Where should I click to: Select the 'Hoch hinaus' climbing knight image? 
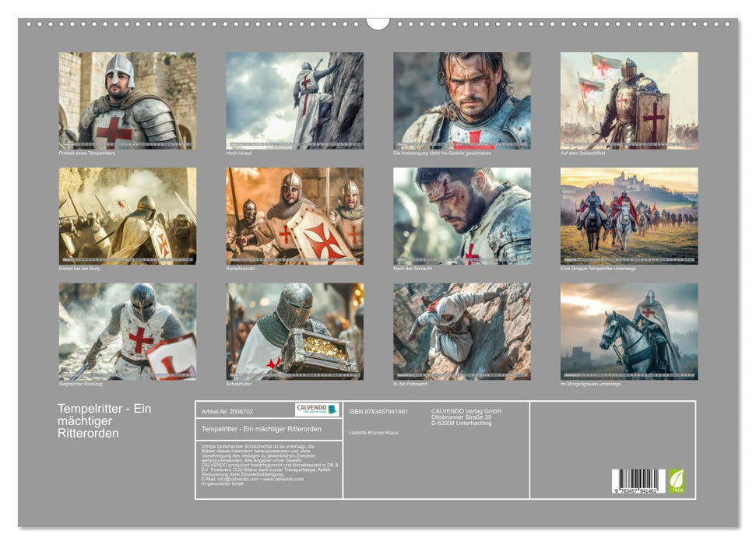click(294, 100)
